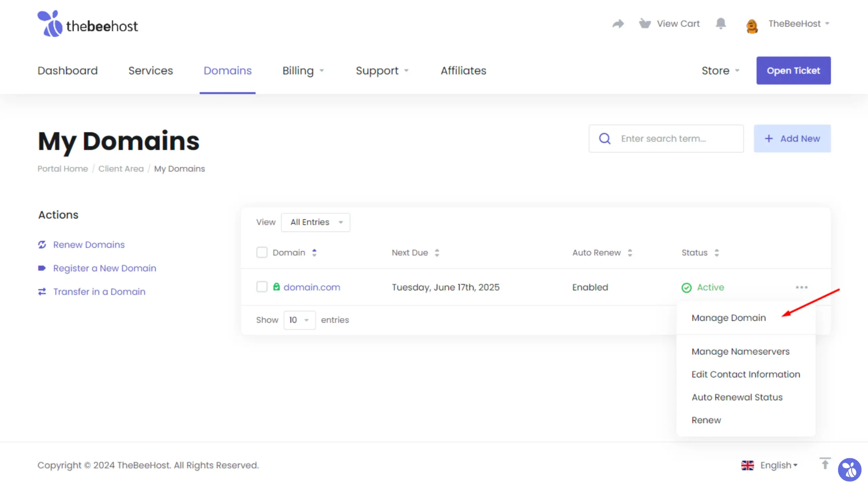868x488 pixels.
Task: Click the padlock icon beside domain.com
Action: tap(276, 287)
